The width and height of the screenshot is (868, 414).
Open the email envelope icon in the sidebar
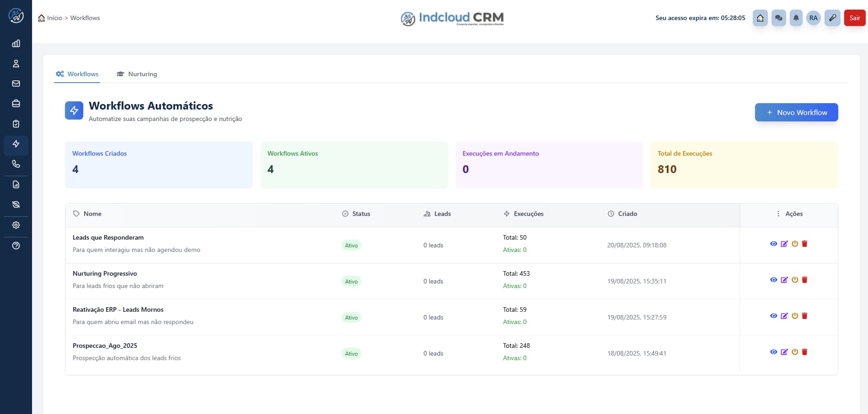[16, 84]
